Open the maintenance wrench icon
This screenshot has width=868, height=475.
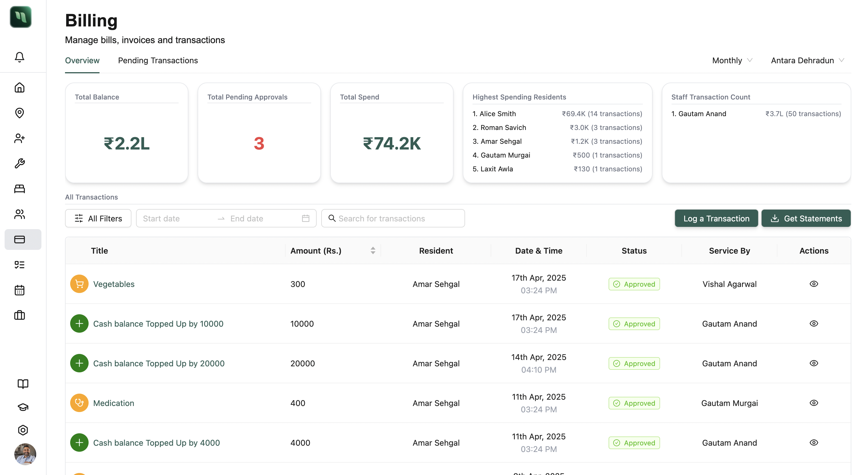pos(19,163)
